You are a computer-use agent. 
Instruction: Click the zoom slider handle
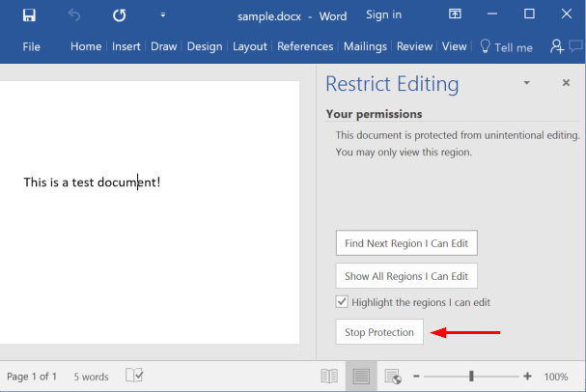(x=471, y=376)
